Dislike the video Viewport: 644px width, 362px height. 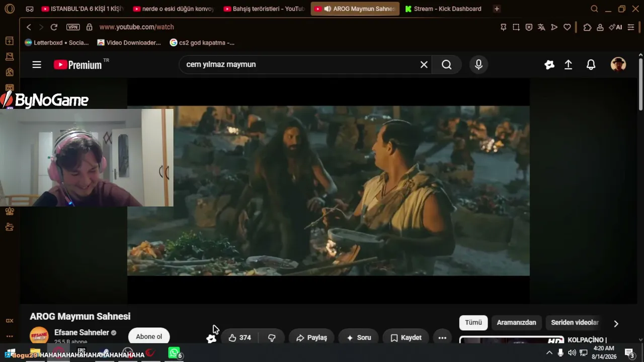(x=272, y=338)
